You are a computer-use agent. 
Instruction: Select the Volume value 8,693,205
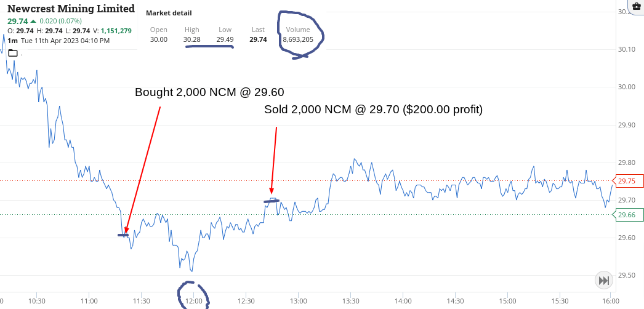(298, 39)
